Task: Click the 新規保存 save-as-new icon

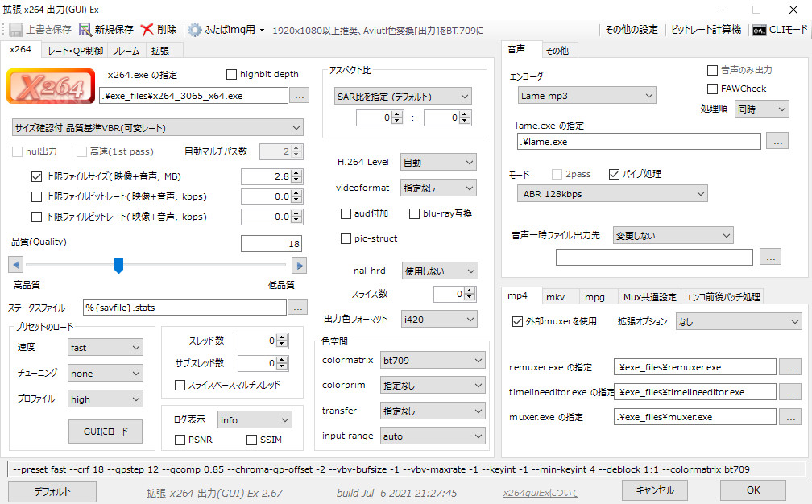Action: (x=85, y=30)
